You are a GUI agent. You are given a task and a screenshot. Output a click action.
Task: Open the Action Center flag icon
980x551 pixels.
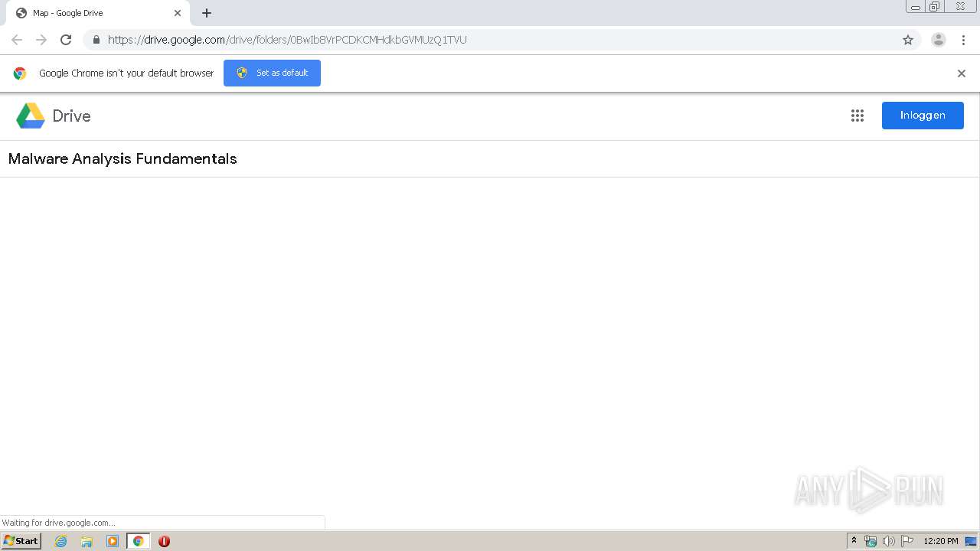coord(907,541)
